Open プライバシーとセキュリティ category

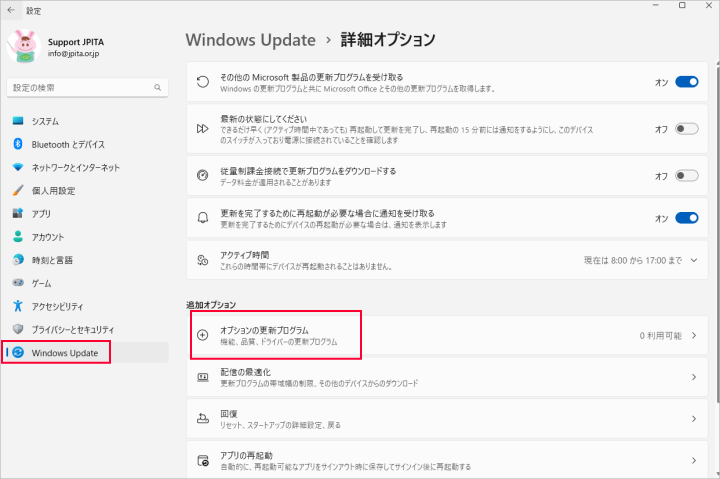coord(87,329)
